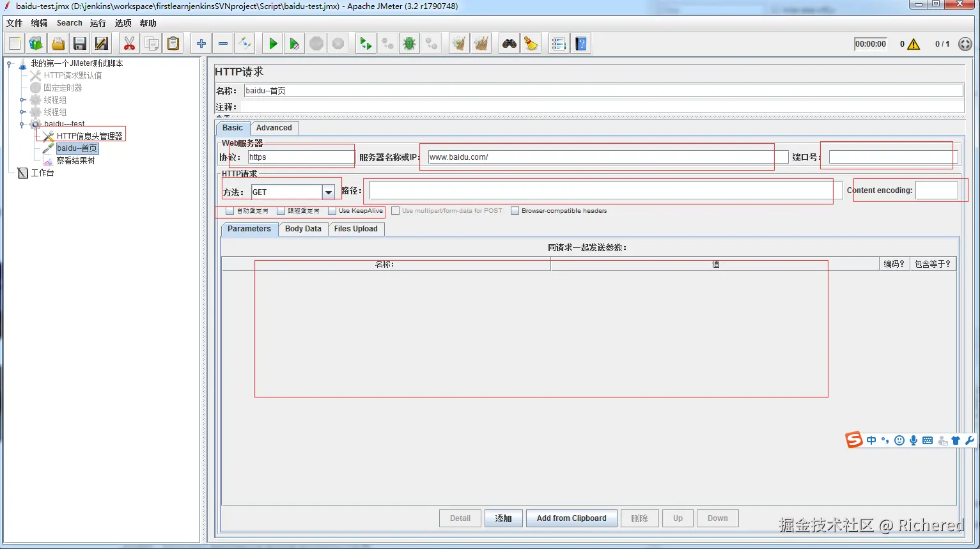Toggle 自动重定向 checkbox
Image resolution: width=980 pixels, height=549 pixels.
[x=229, y=211]
